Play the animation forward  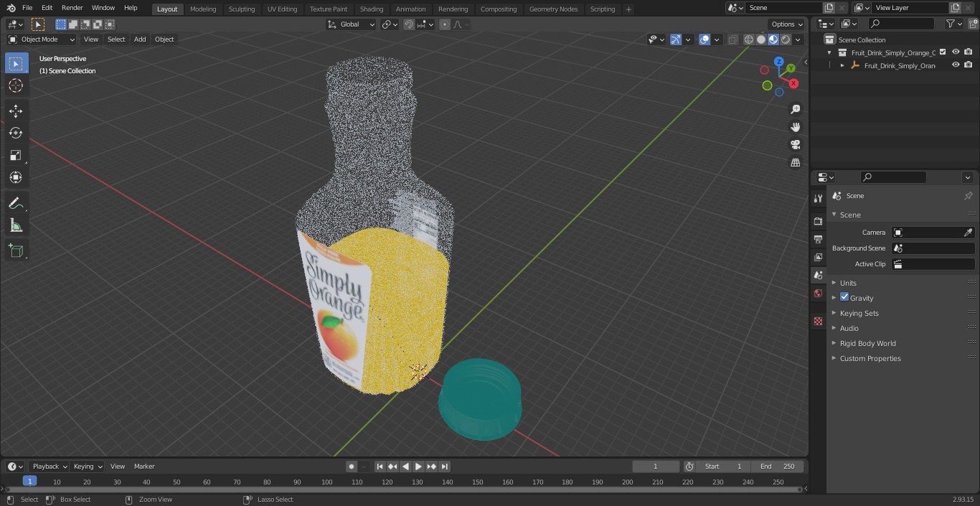[418, 467]
